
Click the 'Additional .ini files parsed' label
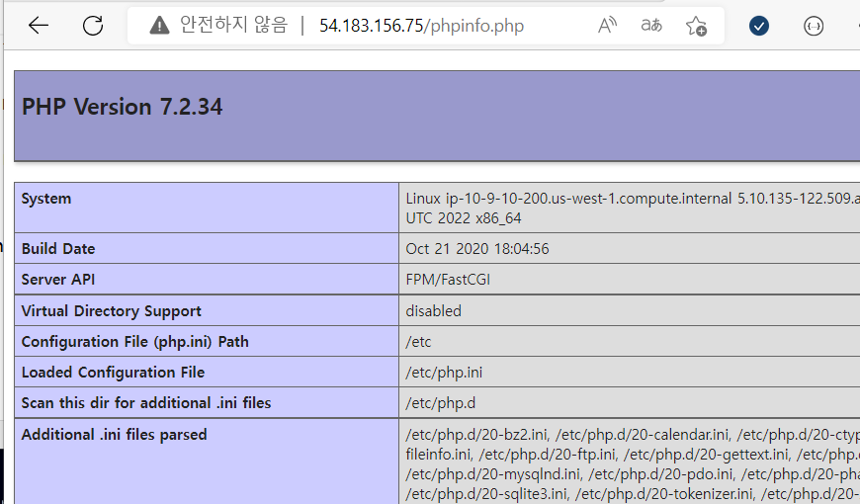[x=114, y=435]
